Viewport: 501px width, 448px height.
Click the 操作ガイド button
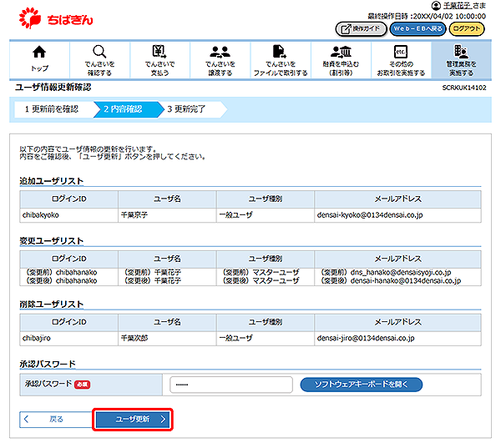click(x=360, y=29)
